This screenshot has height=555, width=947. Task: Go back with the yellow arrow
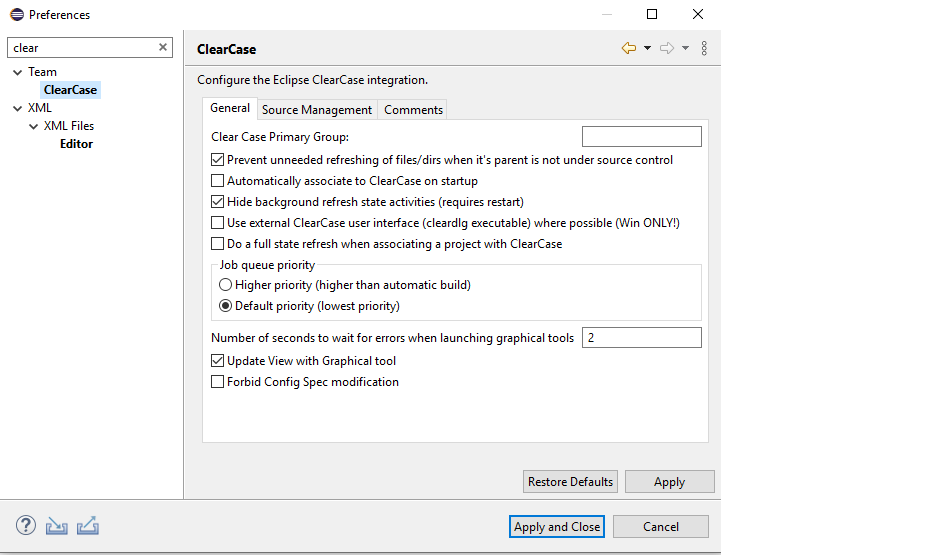click(628, 48)
